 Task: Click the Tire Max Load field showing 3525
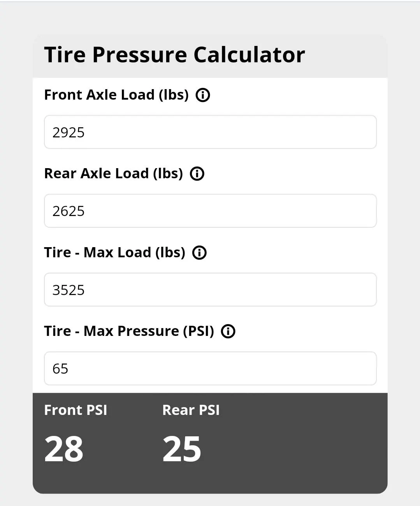click(210, 290)
